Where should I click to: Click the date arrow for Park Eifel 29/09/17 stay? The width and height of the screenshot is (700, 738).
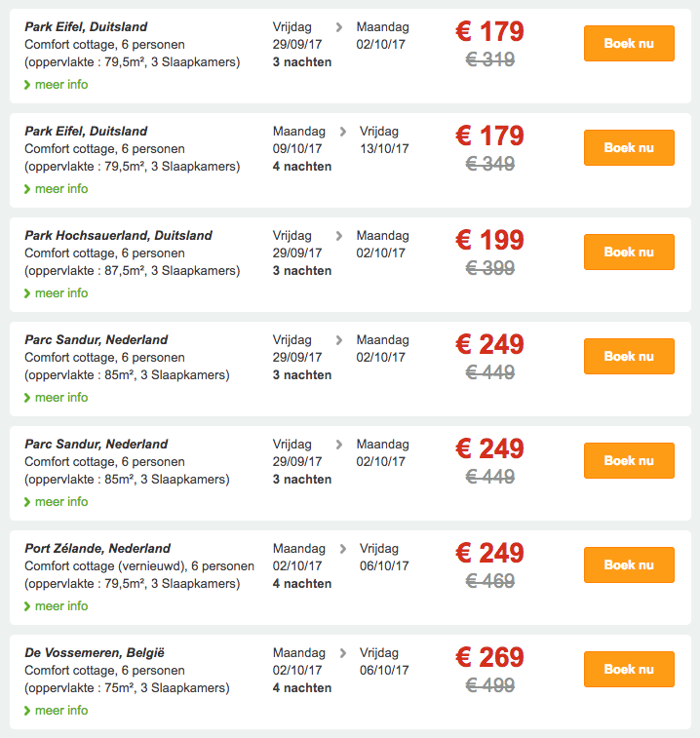pos(339,27)
